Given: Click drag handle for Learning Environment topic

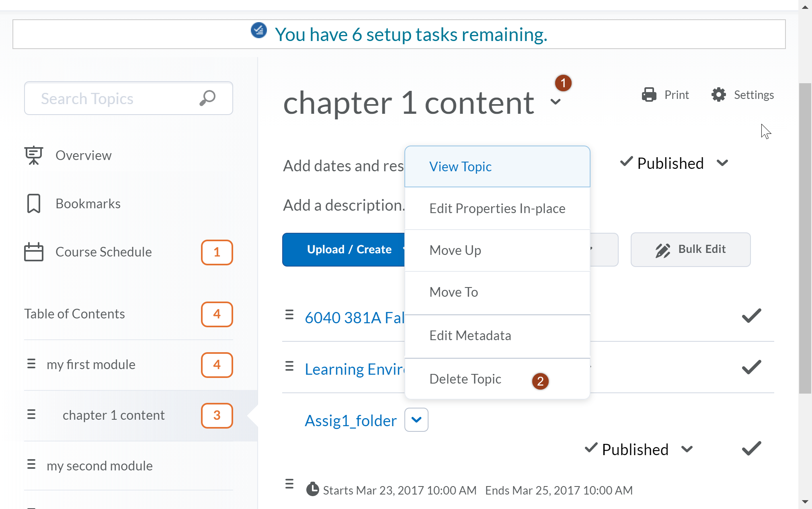Looking at the screenshot, I should click(x=289, y=366).
